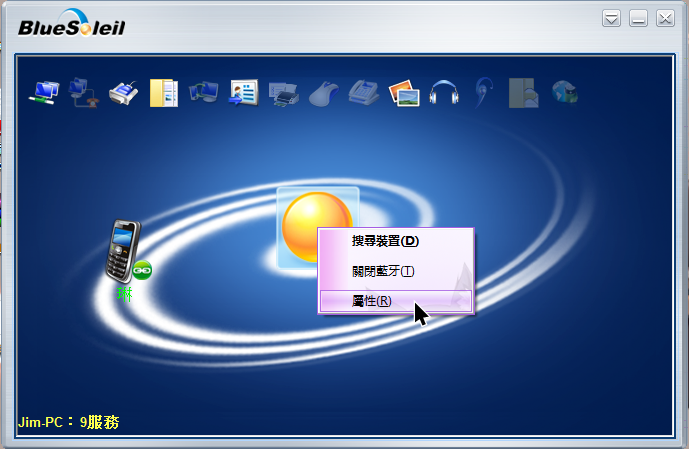Click the Bluetooth Printer service icon
Image resolution: width=689 pixels, height=449 pixels.
click(x=283, y=94)
